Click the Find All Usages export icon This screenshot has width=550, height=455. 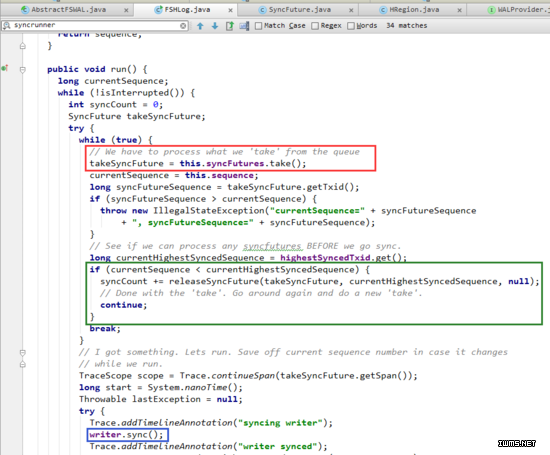point(230,26)
